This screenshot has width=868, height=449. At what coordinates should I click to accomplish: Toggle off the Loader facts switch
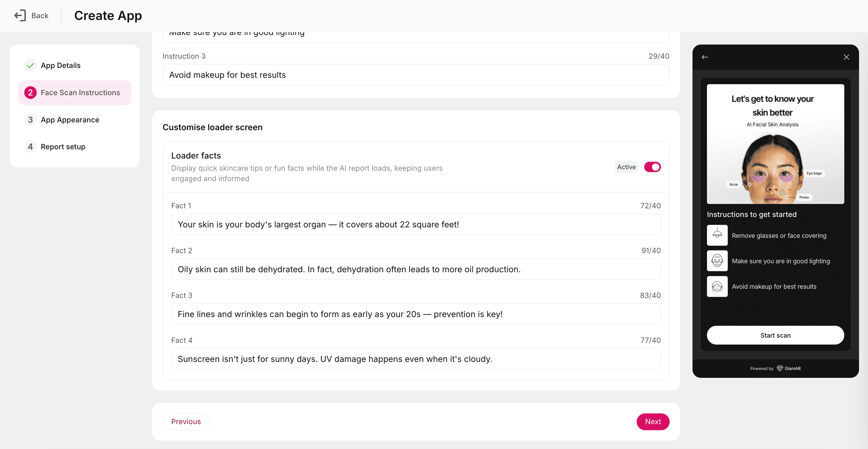tap(652, 167)
